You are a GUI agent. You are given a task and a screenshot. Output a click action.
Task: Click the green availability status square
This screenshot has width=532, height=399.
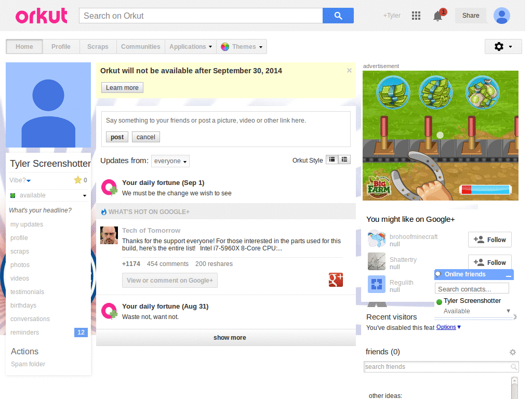(x=13, y=195)
